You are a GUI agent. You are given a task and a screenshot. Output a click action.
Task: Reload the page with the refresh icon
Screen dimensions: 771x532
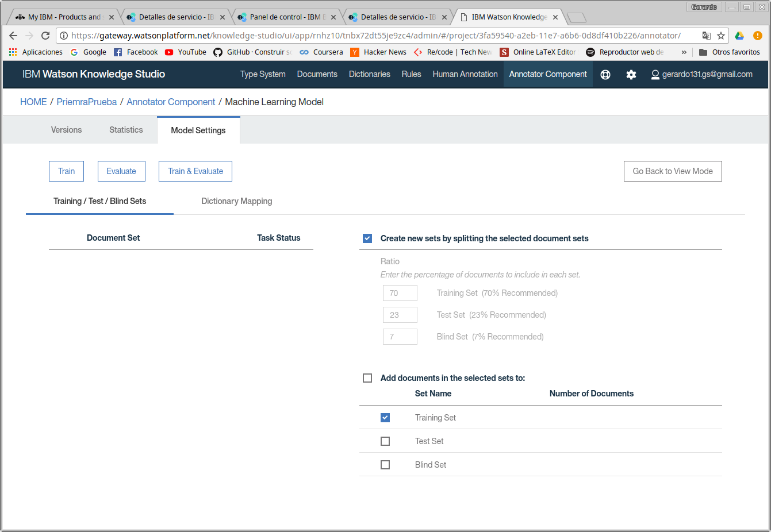click(x=45, y=36)
